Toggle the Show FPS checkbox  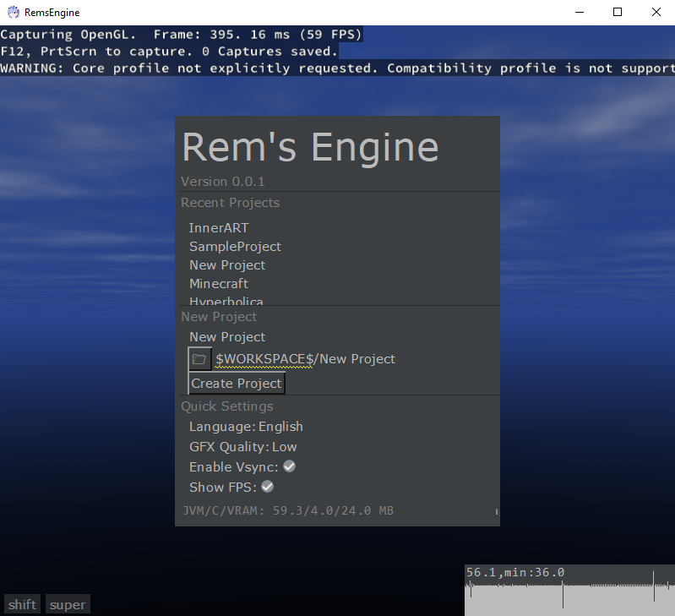pos(267,487)
